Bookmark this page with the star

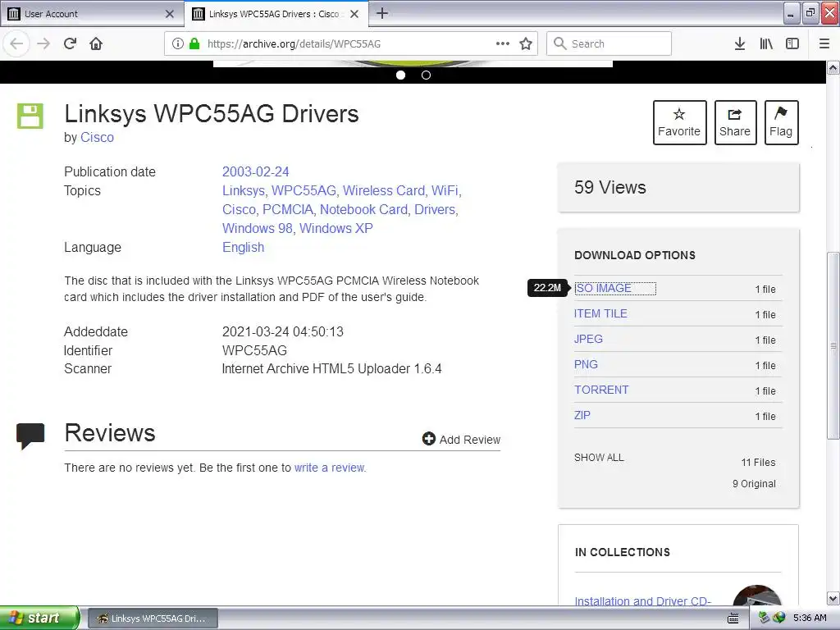[x=526, y=44]
